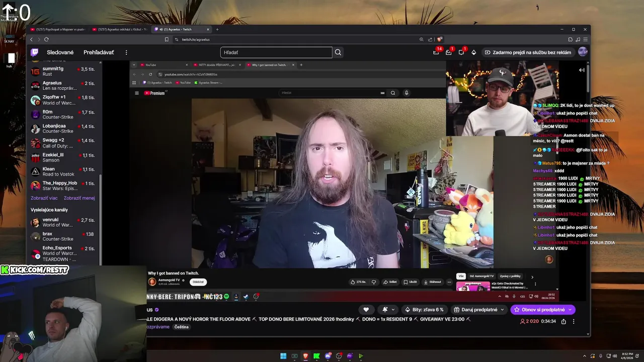Open the zoom magnifier in address bar

click(421, 39)
